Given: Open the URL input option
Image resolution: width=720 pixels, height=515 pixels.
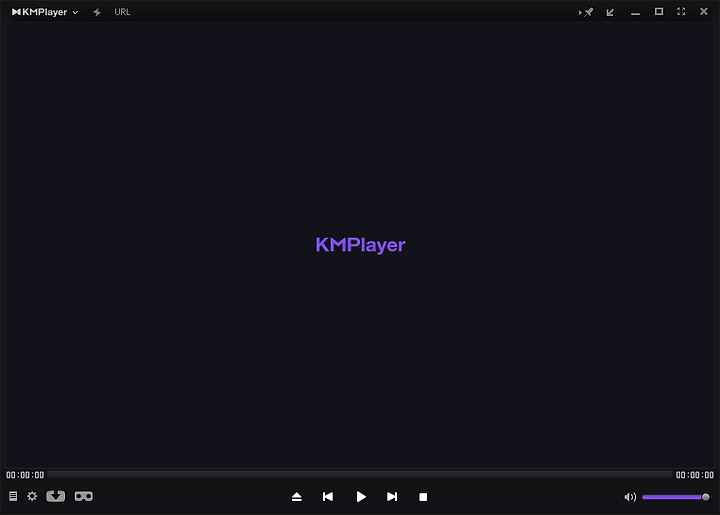Looking at the screenshot, I should click(x=122, y=12).
